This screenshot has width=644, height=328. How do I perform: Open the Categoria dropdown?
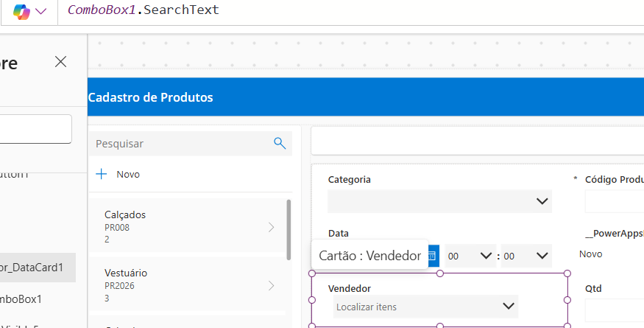tap(439, 201)
